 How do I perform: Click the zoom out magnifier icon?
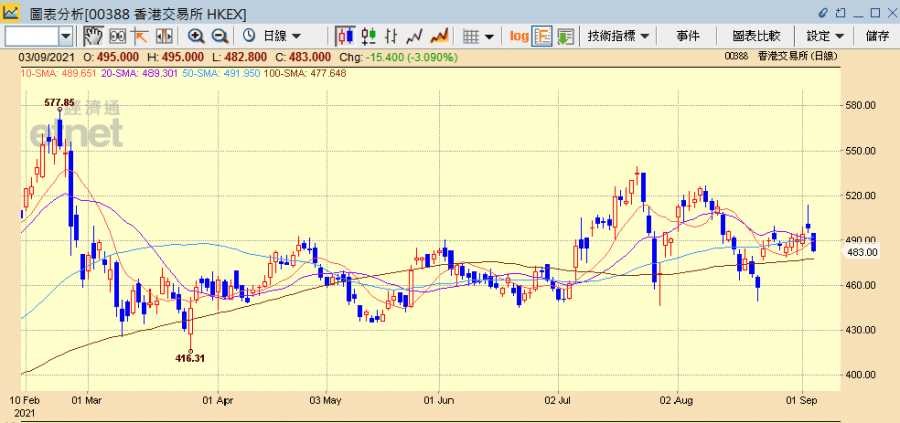tap(219, 36)
